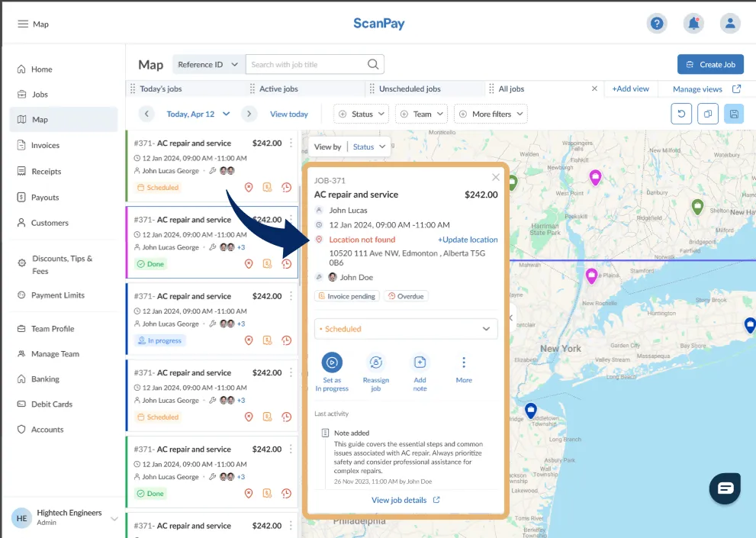This screenshot has height=538, width=756.
Task: Click the Invoice pending tag in popup
Action: [346, 296]
